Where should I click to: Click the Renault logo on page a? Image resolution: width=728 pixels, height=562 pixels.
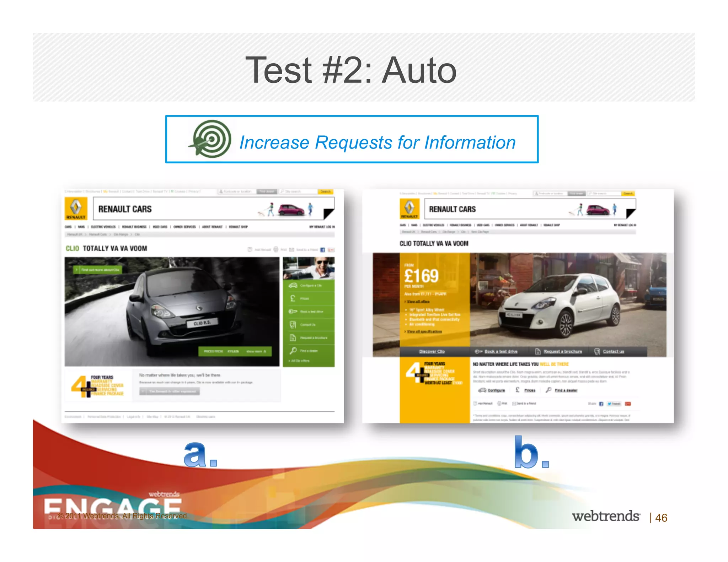pos(76,209)
